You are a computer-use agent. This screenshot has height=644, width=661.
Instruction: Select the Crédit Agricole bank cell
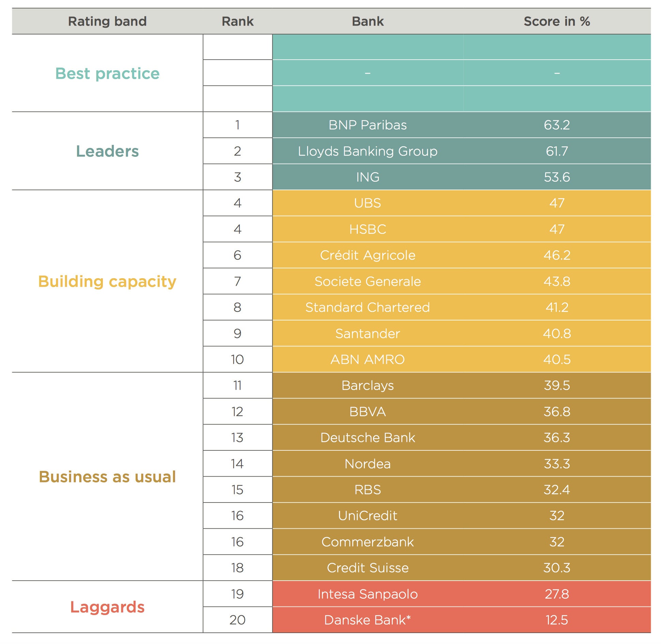[x=368, y=255]
